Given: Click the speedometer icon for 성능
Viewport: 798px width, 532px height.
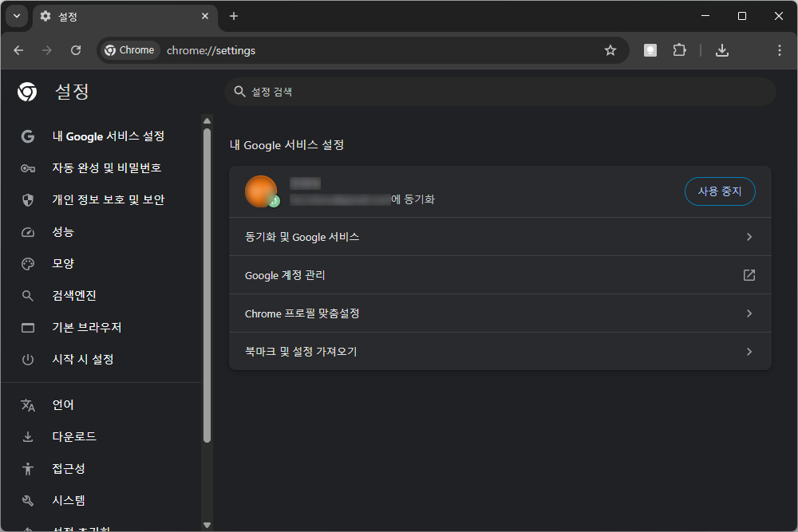Looking at the screenshot, I should point(28,232).
